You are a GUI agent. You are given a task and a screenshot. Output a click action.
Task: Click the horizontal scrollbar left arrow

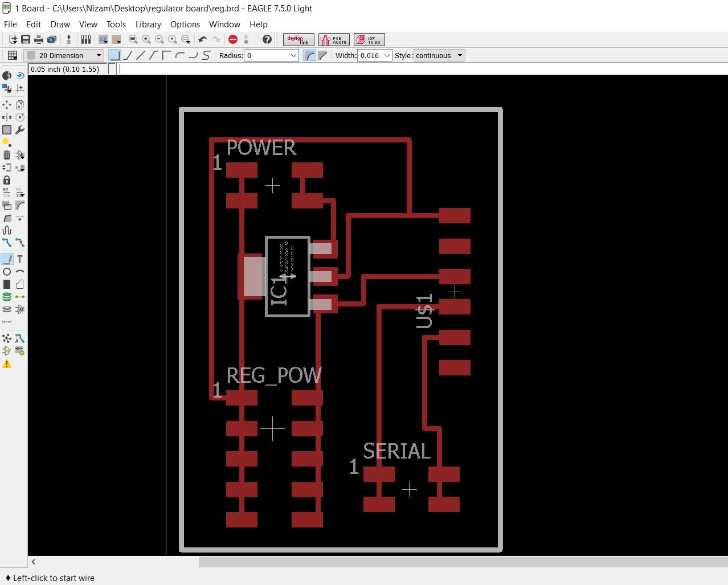pyautogui.click(x=34, y=562)
